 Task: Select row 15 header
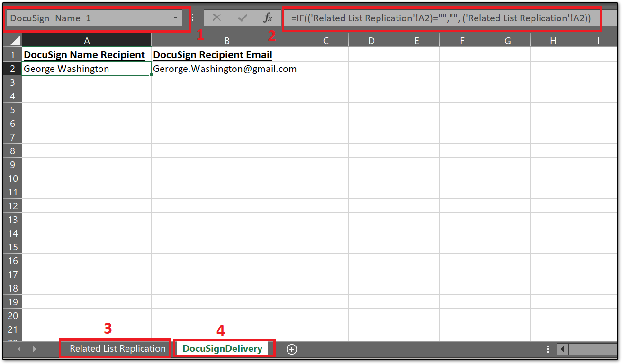13,247
